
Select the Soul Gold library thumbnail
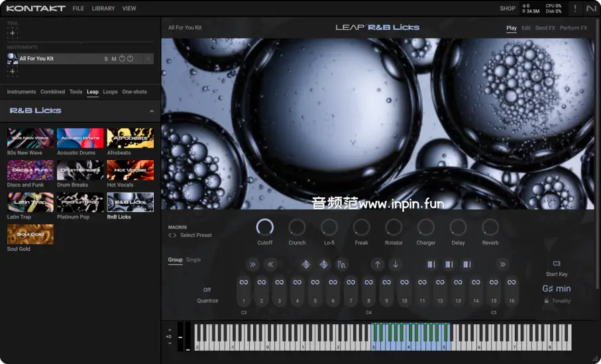tap(30, 234)
